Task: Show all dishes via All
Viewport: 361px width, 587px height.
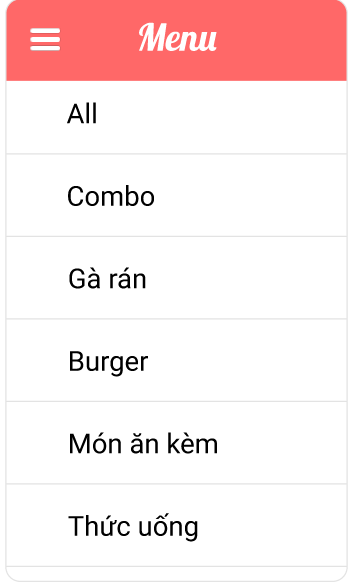Action: [176, 117]
